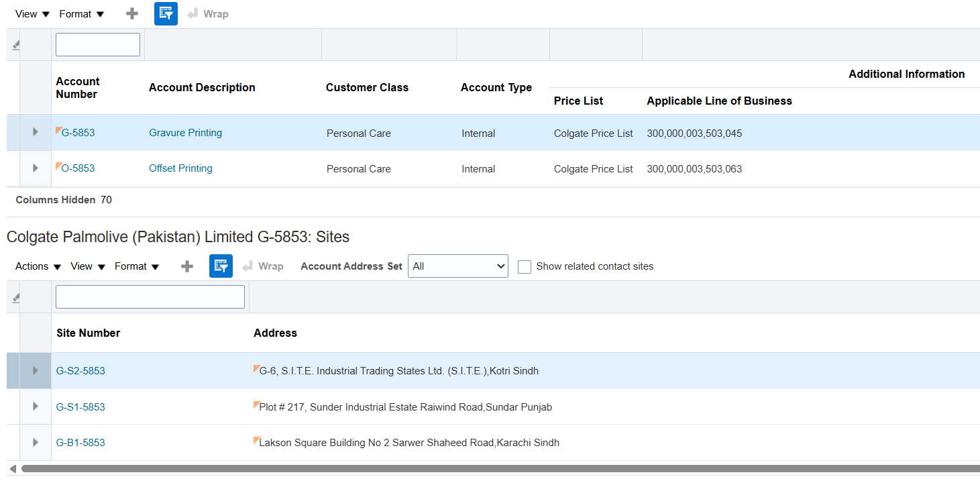
Task: Click the horizontal scrollbar bar
Action: click(x=500, y=468)
